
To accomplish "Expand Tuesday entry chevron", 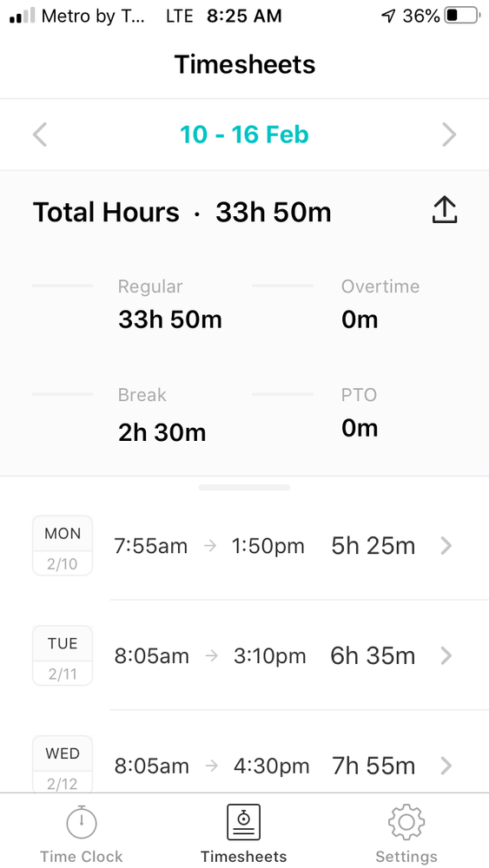I will pos(446,656).
